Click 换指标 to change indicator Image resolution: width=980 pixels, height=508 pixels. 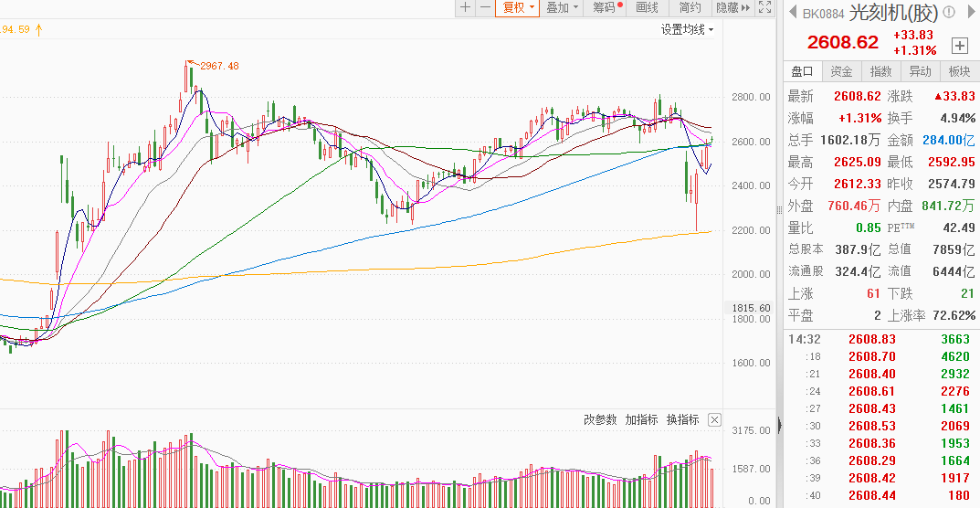(x=682, y=420)
